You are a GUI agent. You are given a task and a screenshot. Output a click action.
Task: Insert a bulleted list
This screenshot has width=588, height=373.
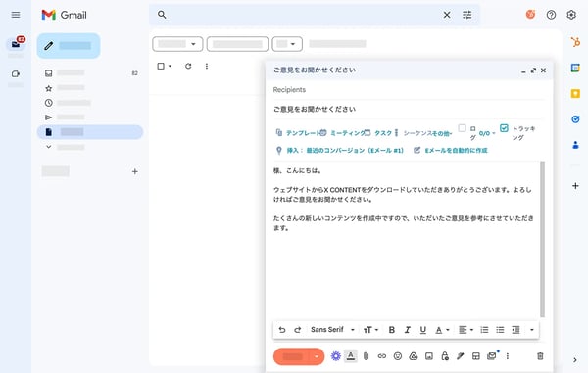(x=500, y=330)
